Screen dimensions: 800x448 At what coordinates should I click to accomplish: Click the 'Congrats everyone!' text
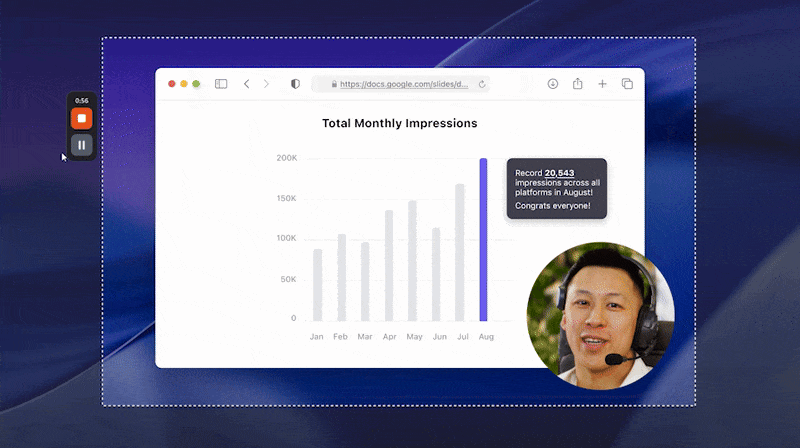click(x=553, y=206)
